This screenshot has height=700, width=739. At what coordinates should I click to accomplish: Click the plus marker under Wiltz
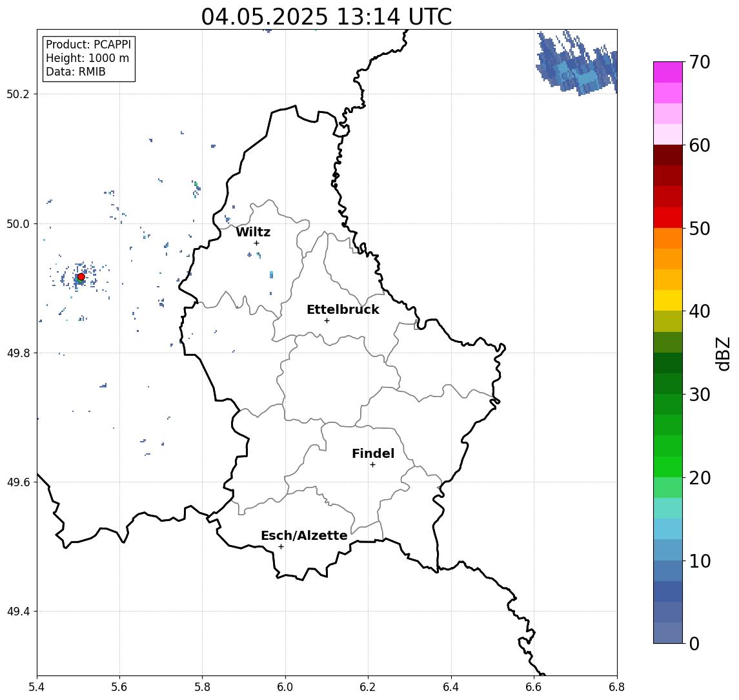[x=256, y=243]
